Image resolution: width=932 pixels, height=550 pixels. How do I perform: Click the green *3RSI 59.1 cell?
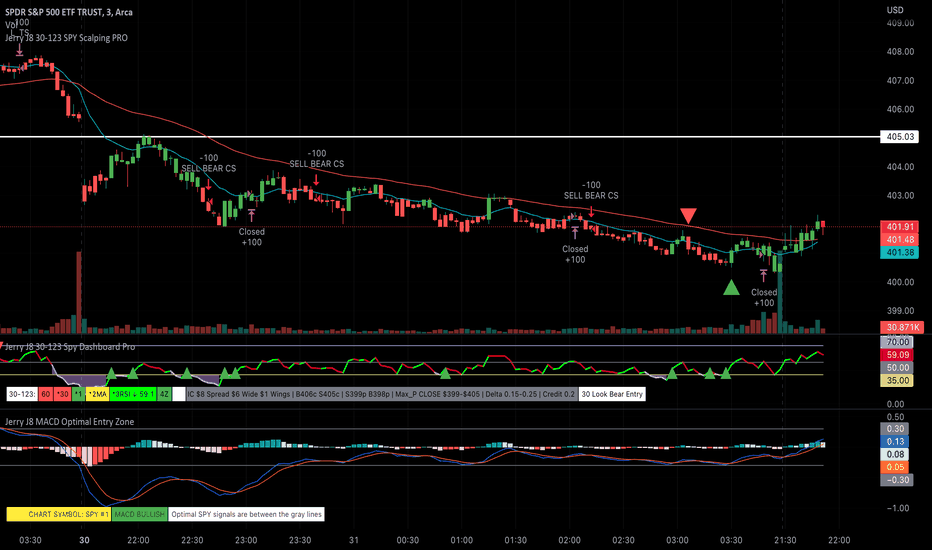[133, 394]
